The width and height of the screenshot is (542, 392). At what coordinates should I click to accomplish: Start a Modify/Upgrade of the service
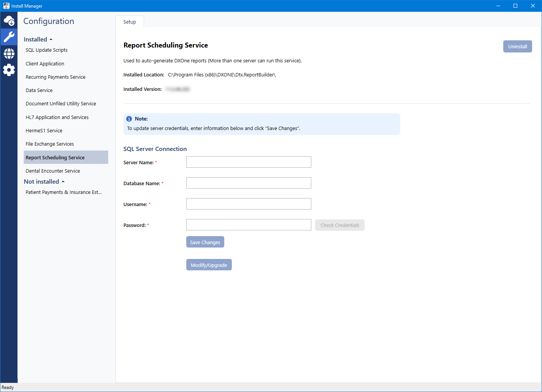point(209,265)
